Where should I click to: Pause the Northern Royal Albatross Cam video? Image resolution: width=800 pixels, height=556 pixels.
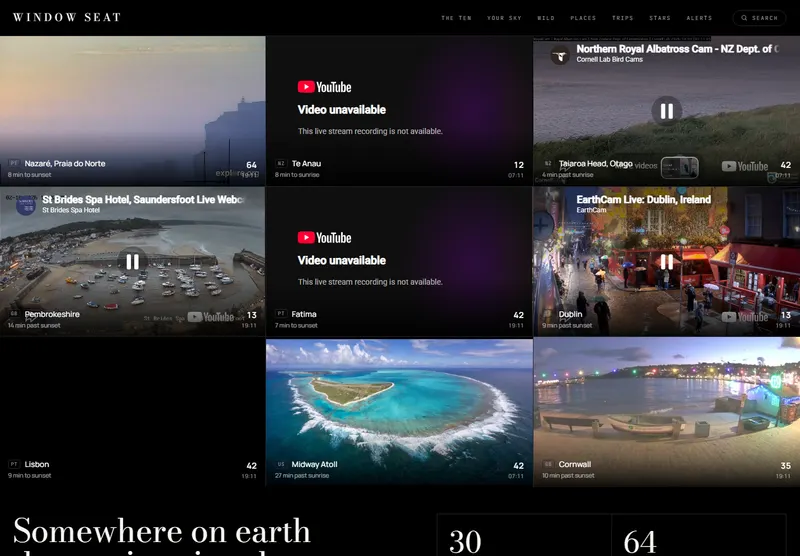(666, 111)
